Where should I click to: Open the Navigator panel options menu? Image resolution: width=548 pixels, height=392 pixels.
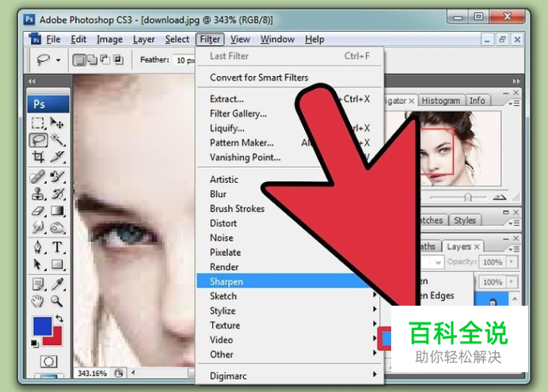513,104
